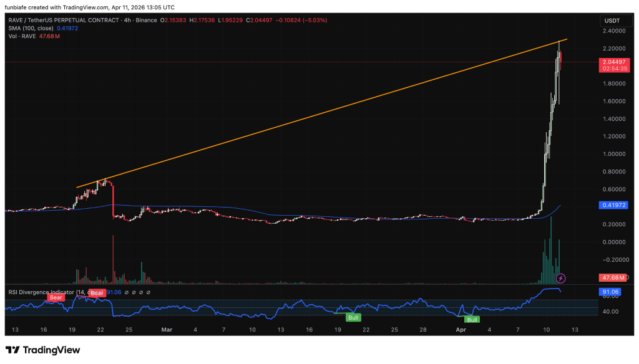Click the Apr label on the time axis
This screenshot has height=364, width=639.
point(461,330)
